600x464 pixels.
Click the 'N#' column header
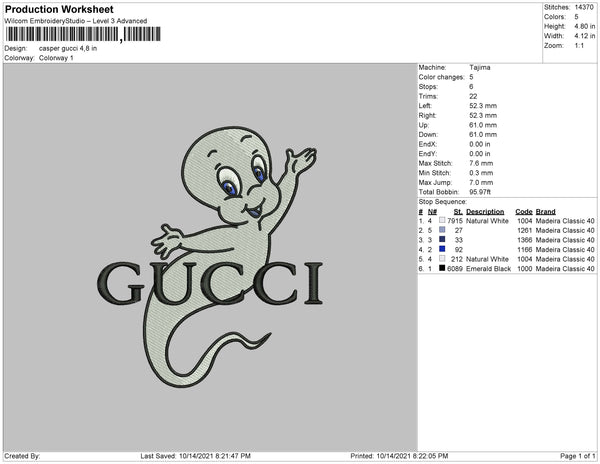[432, 212]
